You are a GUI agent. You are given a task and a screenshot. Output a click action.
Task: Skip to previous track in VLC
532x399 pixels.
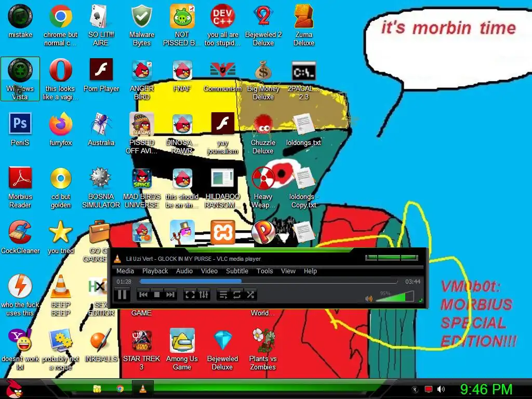click(143, 295)
